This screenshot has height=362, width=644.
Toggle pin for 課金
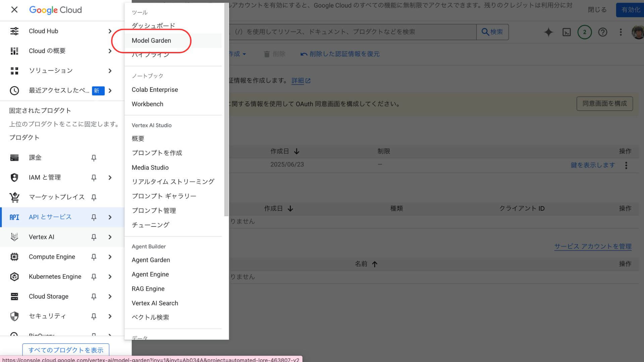tap(94, 158)
